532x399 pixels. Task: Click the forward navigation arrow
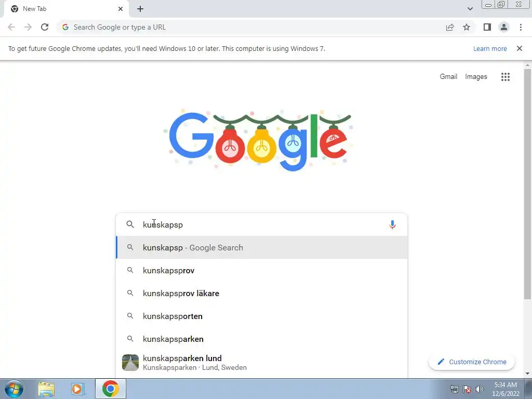pos(28,27)
